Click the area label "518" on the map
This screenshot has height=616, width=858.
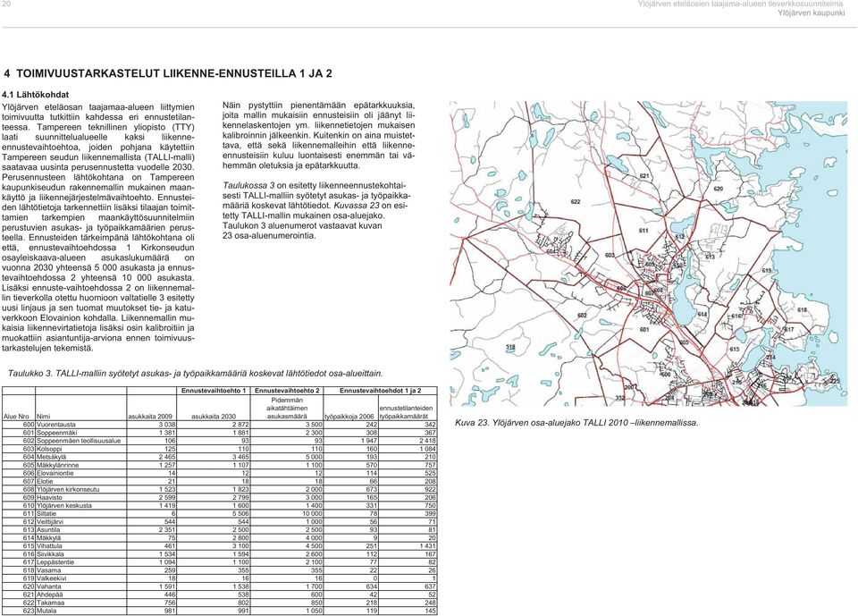tap(510, 347)
